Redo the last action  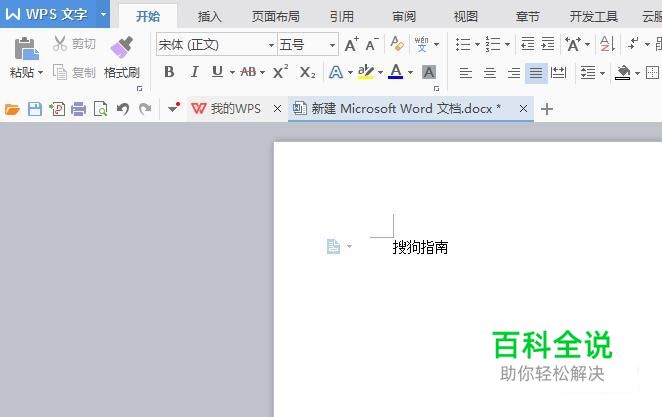tap(145, 109)
